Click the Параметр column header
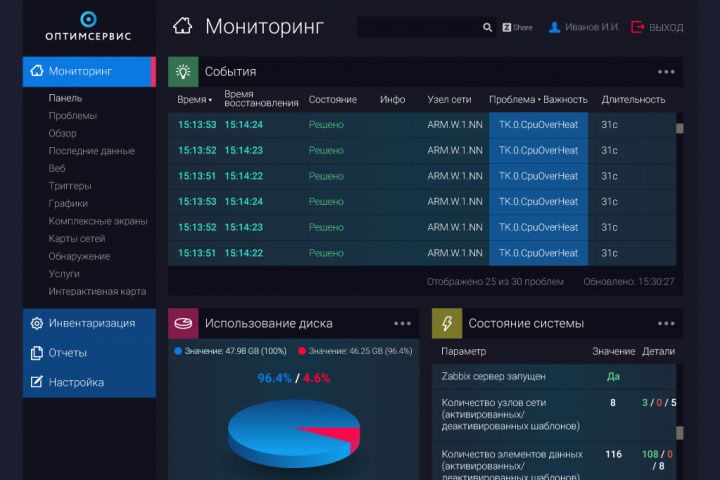 [463, 351]
